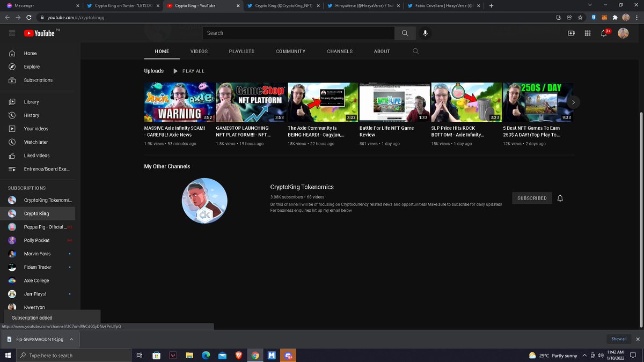Screen dimensions: 644x362
Task: Open a new browser tab
Action: pos(491,5)
